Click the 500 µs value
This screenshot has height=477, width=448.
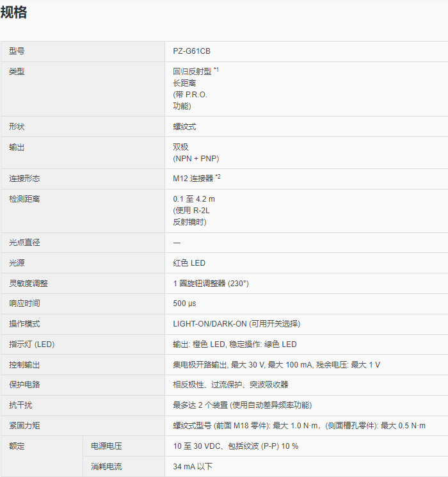(184, 303)
